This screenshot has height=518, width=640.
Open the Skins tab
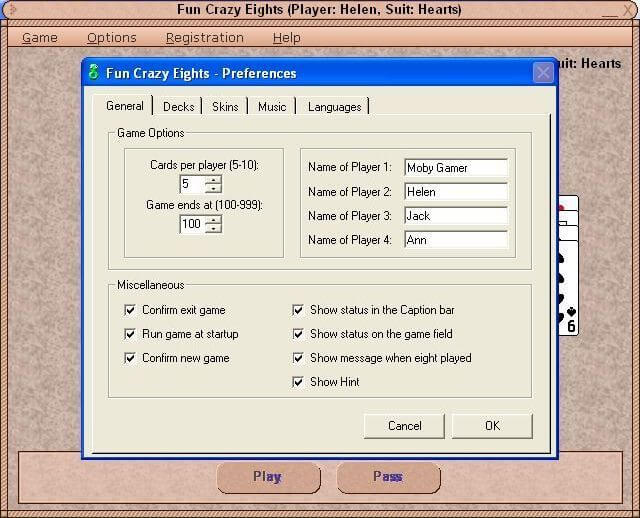point(225,107)
